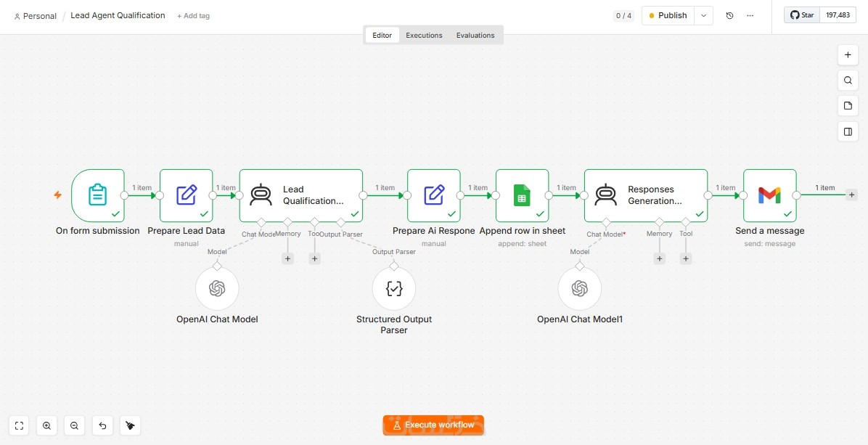Open the Publish dropdown arrow
Viewport: 868px width, 445px height.
tap(703, 15)
